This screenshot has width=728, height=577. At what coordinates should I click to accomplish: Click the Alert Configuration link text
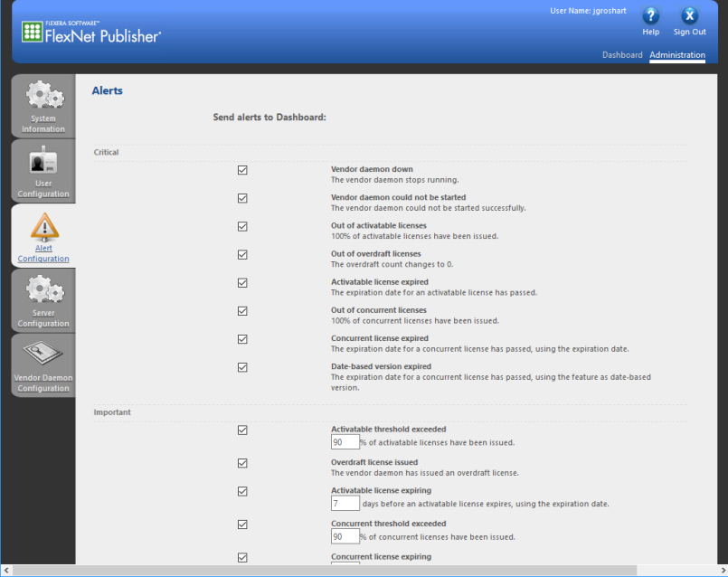point(43,253)
